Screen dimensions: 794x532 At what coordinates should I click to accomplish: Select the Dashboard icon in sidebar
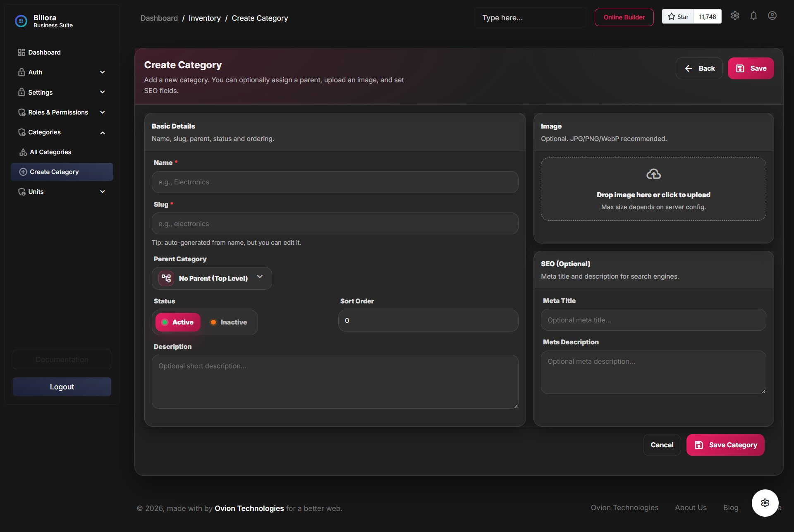pos(22,52)
